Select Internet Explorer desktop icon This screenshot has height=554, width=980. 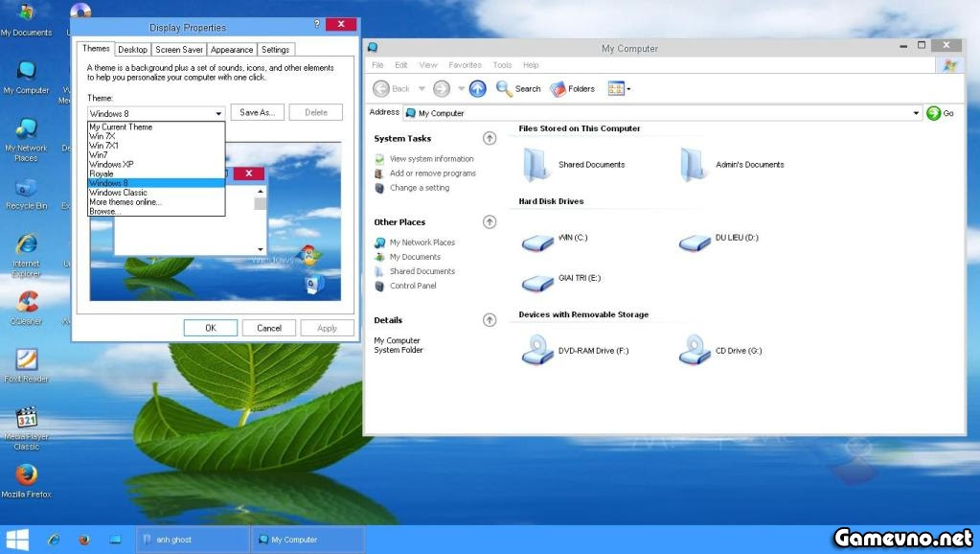(x=26, y=255)
